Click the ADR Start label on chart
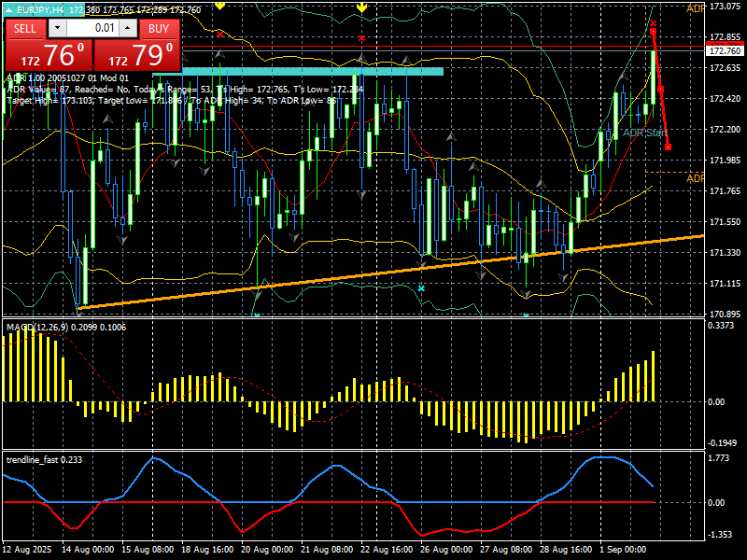747x560 pixels. point(645,133)
